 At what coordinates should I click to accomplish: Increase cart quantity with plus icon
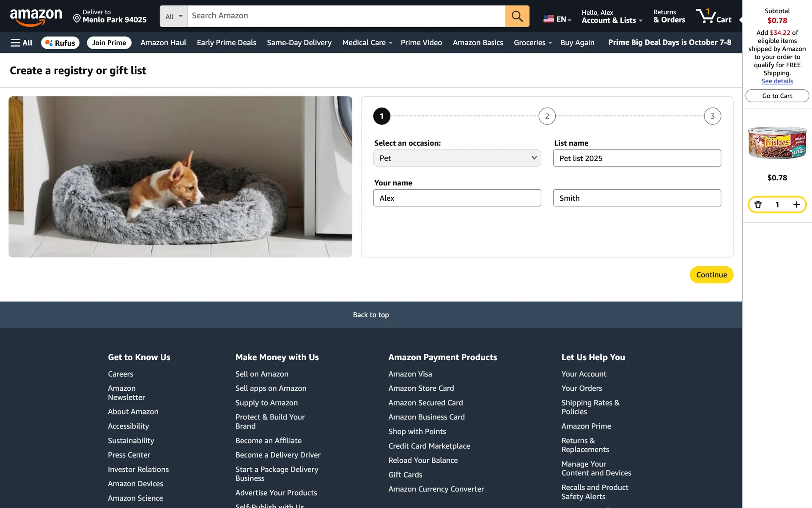pyautogui.click(x=796, y=205)
